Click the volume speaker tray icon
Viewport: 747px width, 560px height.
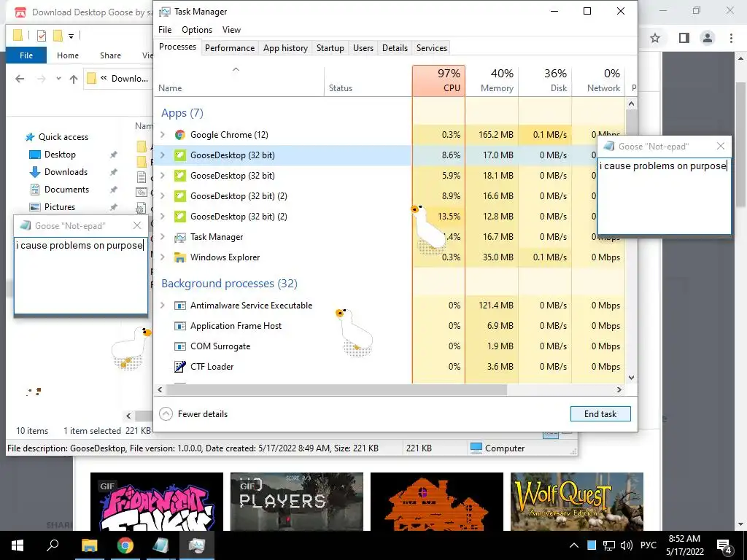627,545
